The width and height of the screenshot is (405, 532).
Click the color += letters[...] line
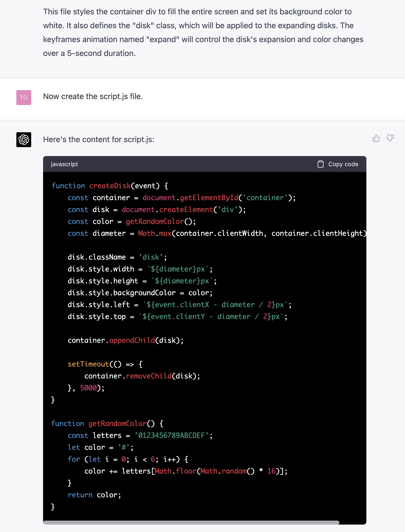pos(186,471)
